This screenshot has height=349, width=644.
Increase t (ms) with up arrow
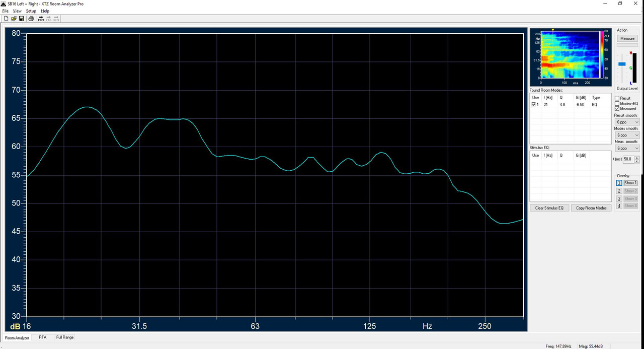coord(637,157)
